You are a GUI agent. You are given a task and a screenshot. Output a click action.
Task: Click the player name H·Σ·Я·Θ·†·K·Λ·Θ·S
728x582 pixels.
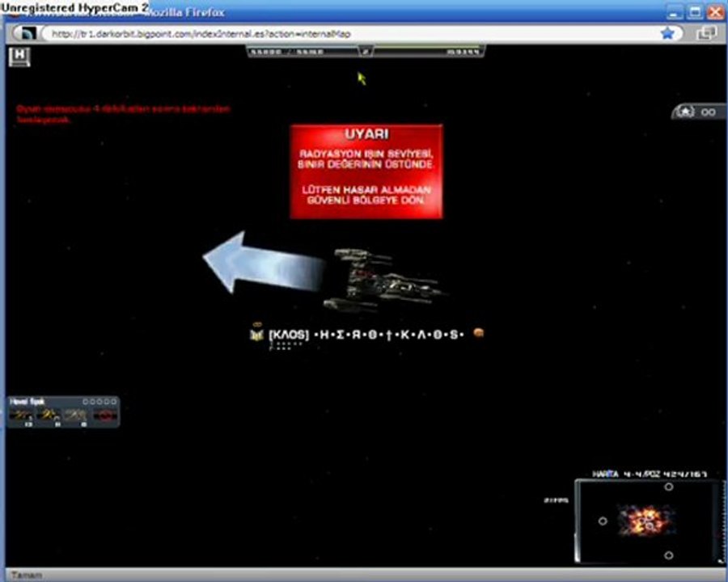pyautogui.click(x=388, y=335)
